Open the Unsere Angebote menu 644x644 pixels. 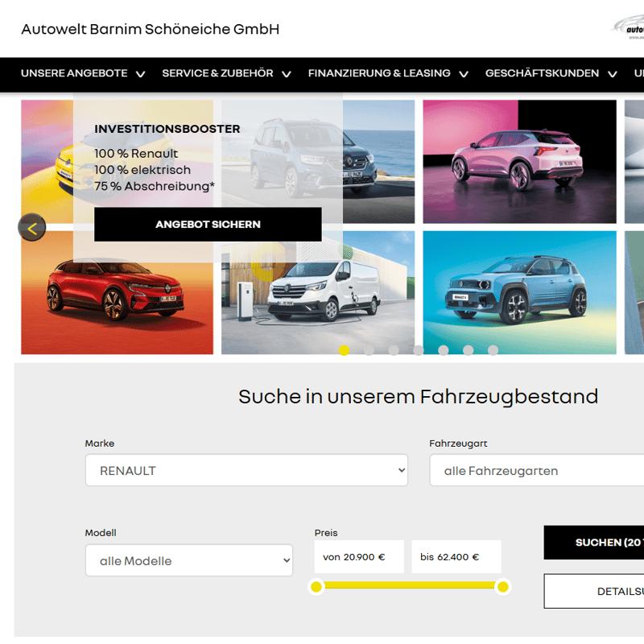74,73
